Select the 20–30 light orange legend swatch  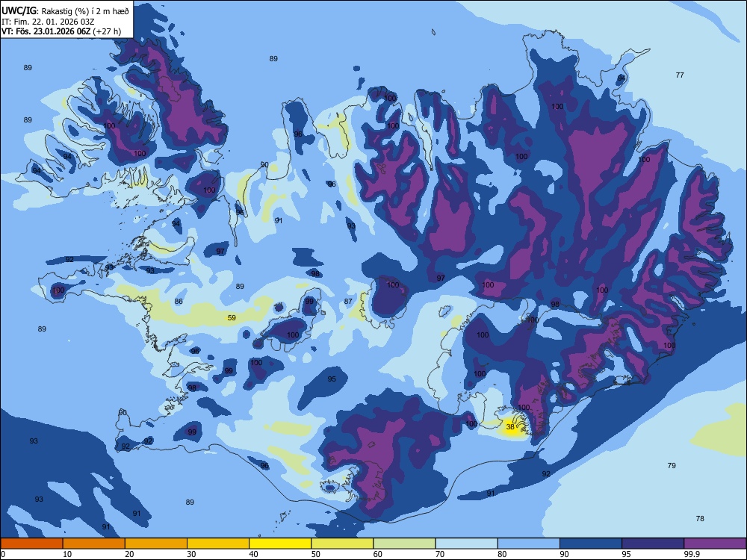tap(156, 544)
